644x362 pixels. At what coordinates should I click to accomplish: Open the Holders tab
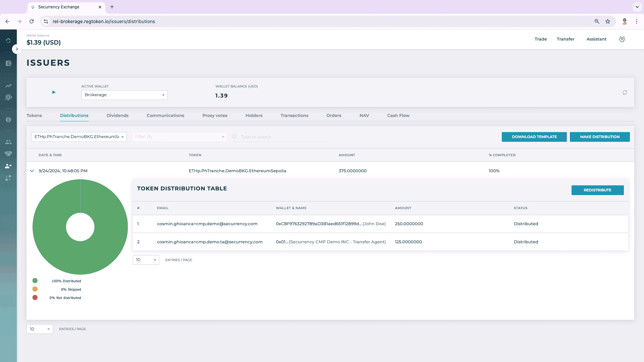coord(254,116)
